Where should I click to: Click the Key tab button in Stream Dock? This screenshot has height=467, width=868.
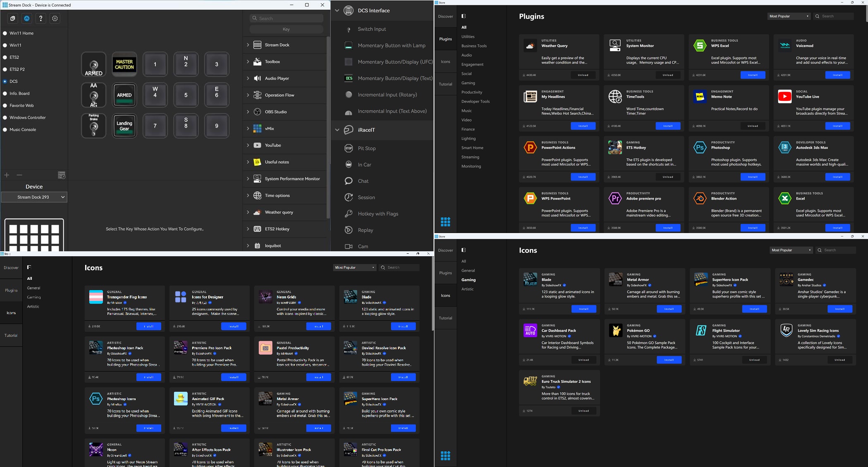click(x=286, y=29)
